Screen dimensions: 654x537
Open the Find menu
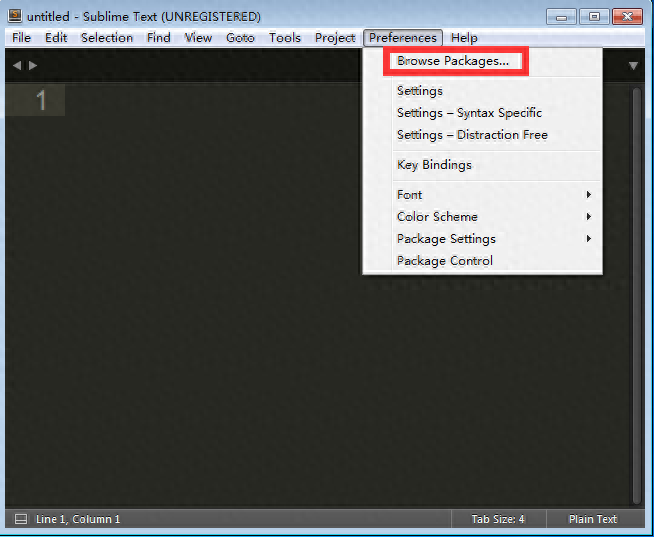pos(158,38)
